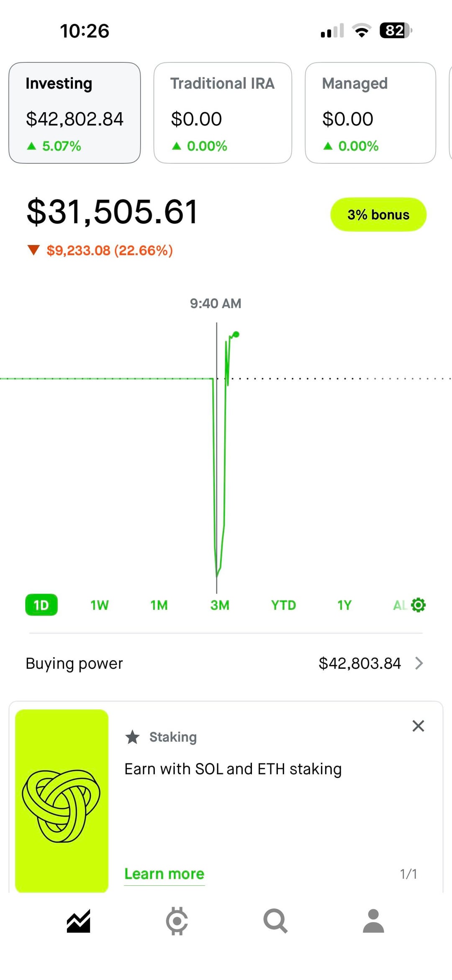Screen dimensions: 452x980
Task: Tap the 3% bonus button
Action: 378,214
